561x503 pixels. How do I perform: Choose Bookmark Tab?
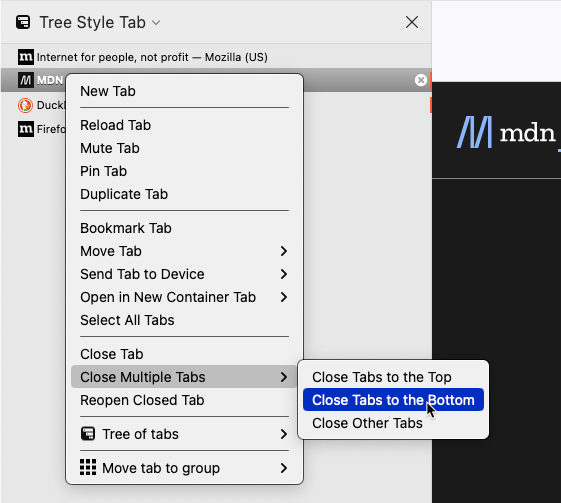point(184,228)
